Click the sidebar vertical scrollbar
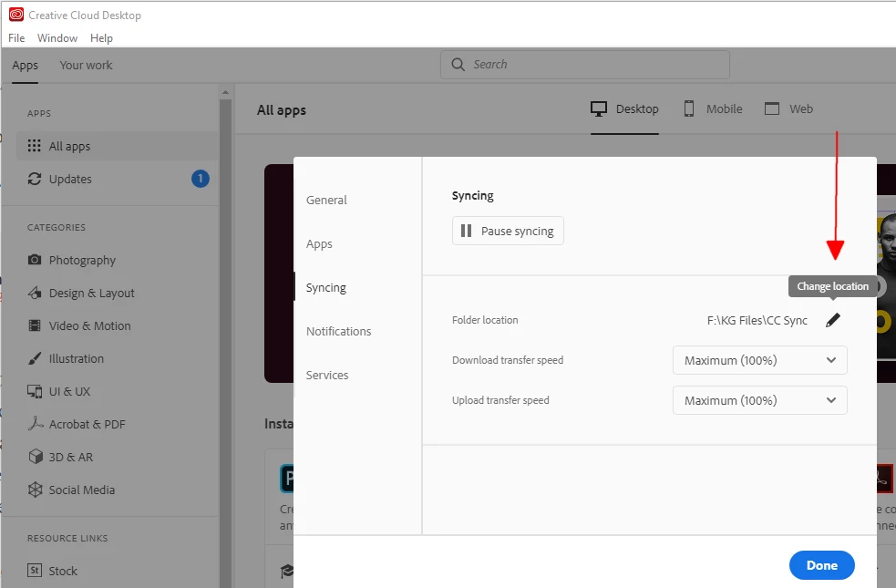This screenshot has width=896, height=588. coord(225,343)
